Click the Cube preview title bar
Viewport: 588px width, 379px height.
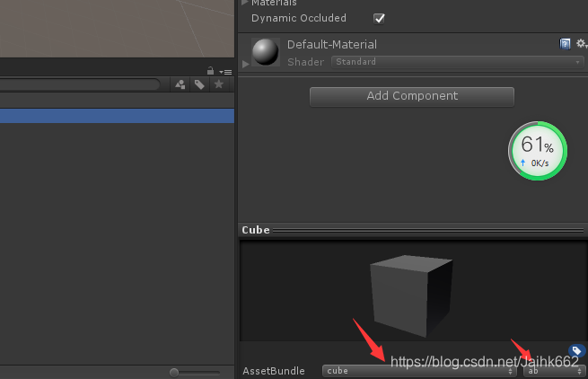413,230
